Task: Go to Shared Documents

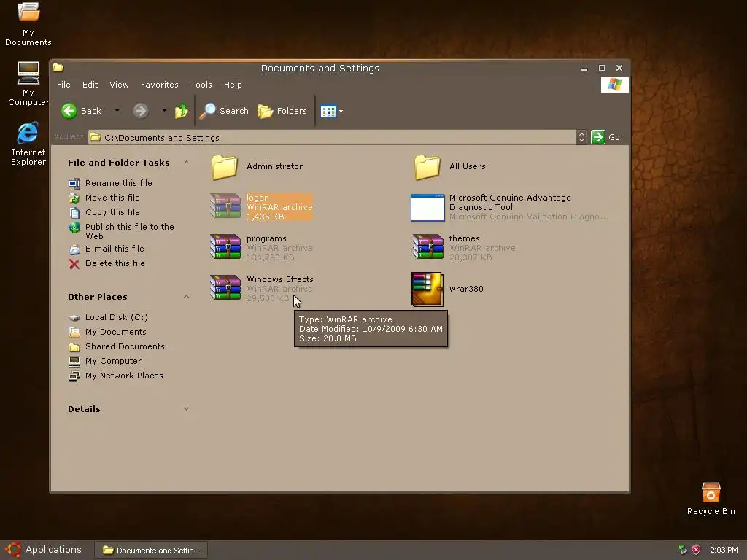Action: pyautogui.click(x=125, y=346)
